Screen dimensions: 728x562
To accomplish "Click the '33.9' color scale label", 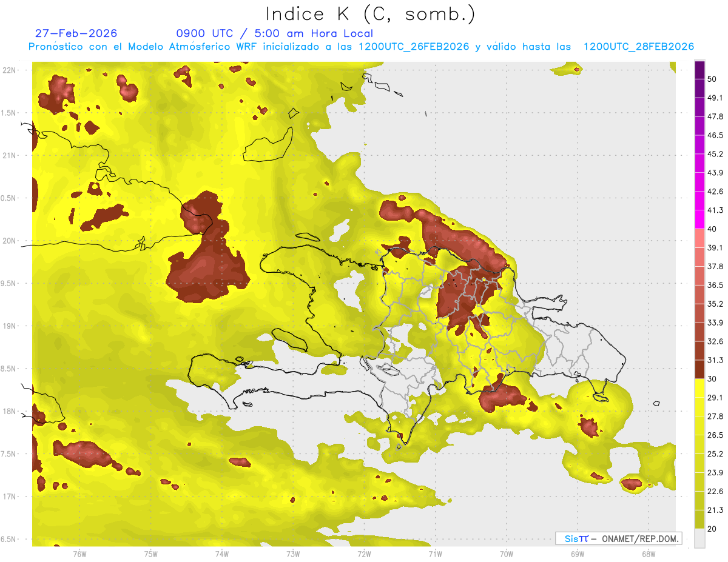I will (x=715, y=323).
